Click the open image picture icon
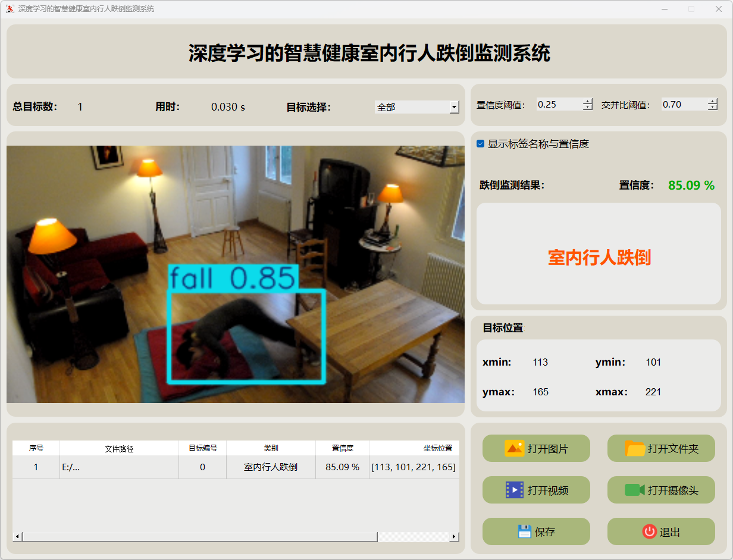The height and width of the screenshot is (560, 733). (514, 448)
